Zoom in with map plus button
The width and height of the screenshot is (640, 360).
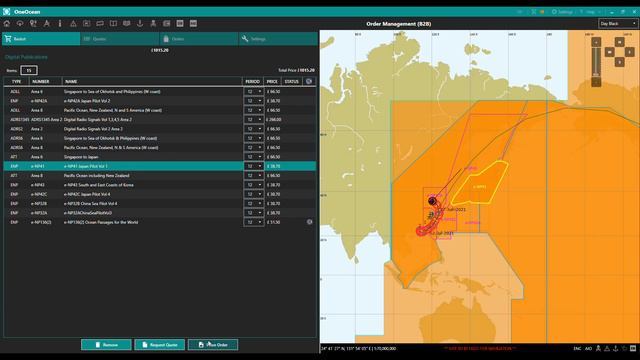(x=596, y=42)
